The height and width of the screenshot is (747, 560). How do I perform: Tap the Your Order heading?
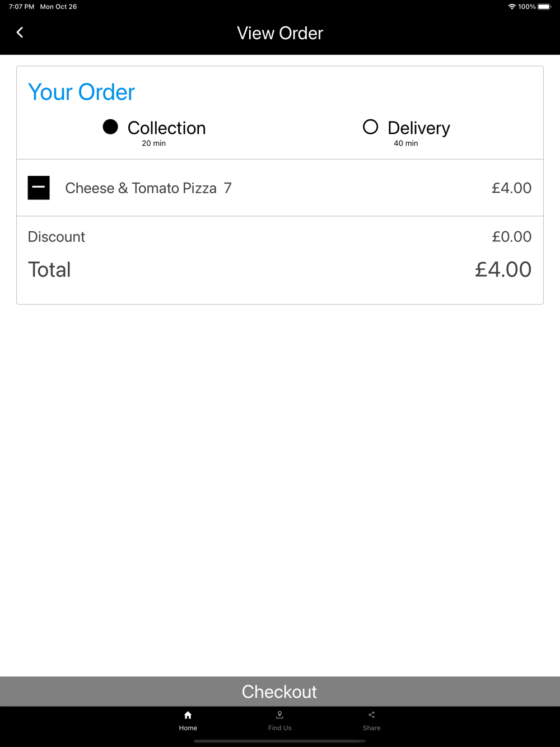(82, 92)
